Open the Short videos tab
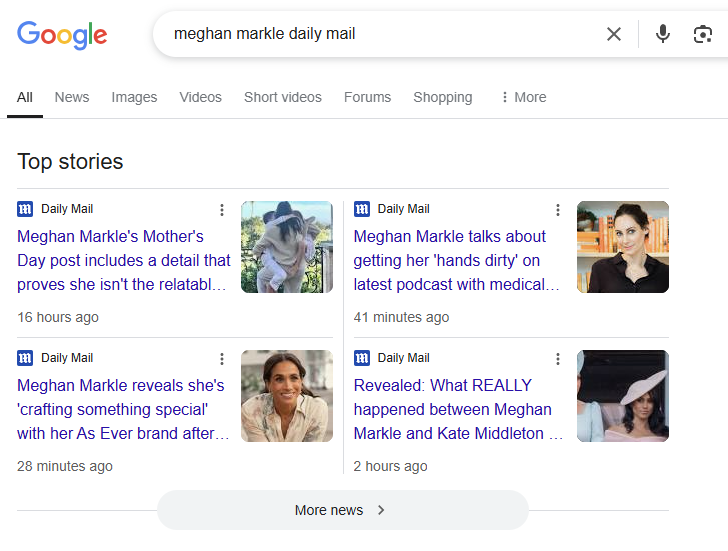728x551 pixels. coord(283,97)
